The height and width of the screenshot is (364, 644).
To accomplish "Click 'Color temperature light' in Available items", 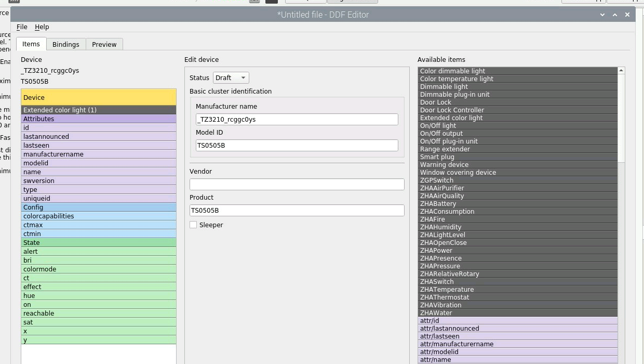I will [x=518, y=79].
